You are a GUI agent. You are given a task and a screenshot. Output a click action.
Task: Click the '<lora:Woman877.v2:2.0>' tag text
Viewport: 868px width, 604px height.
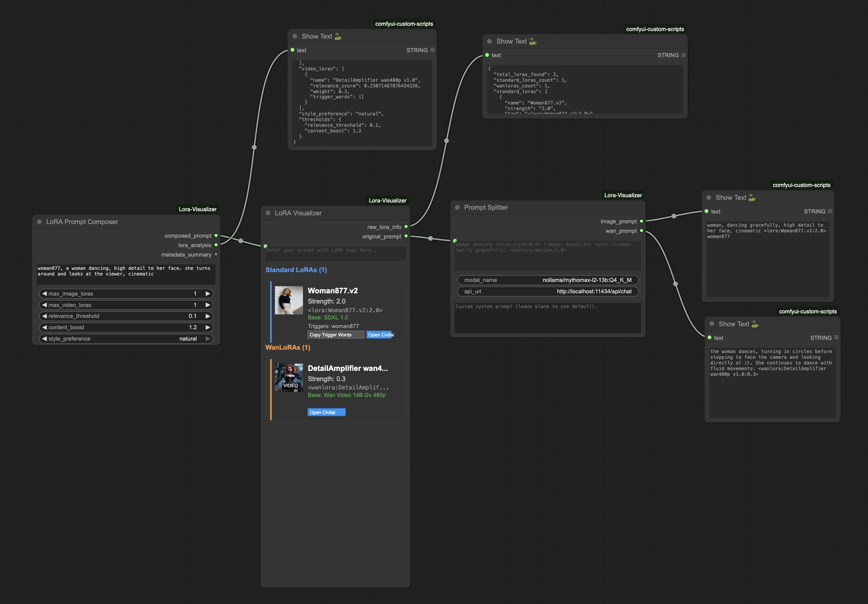click(x=345, y=310)
